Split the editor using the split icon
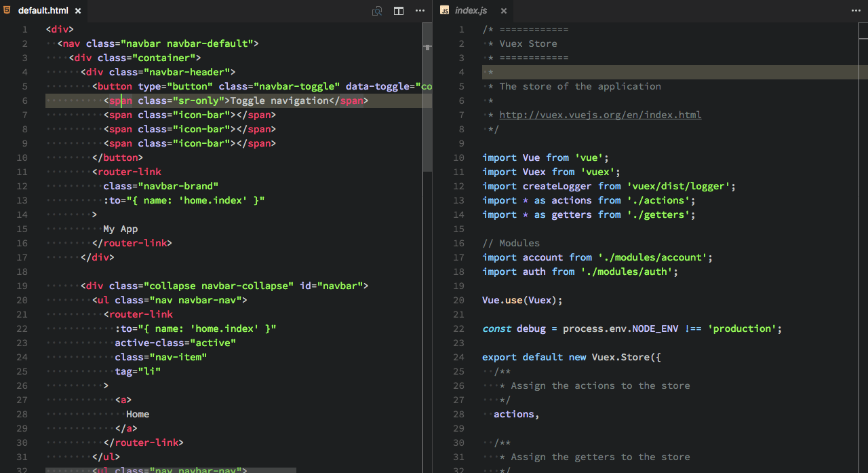 click(x=398, y=11)
